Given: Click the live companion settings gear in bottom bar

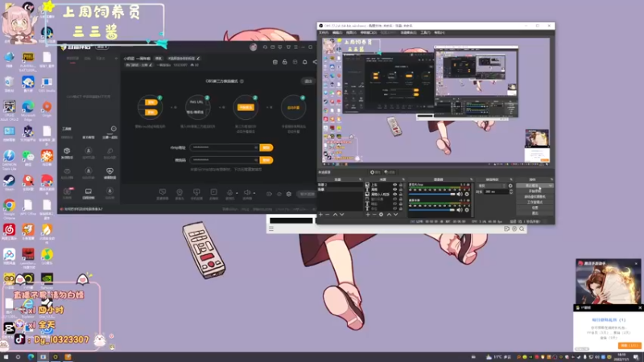Looking at the screenshot, I should tap(289, 194).
